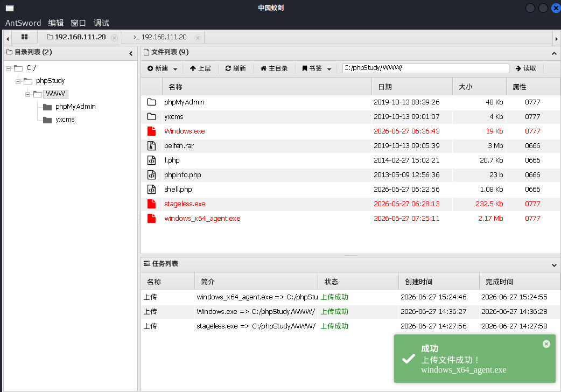Select windows_x64_agent.exe in file list
Screen dimensions: 561x392
coord(202,219)
